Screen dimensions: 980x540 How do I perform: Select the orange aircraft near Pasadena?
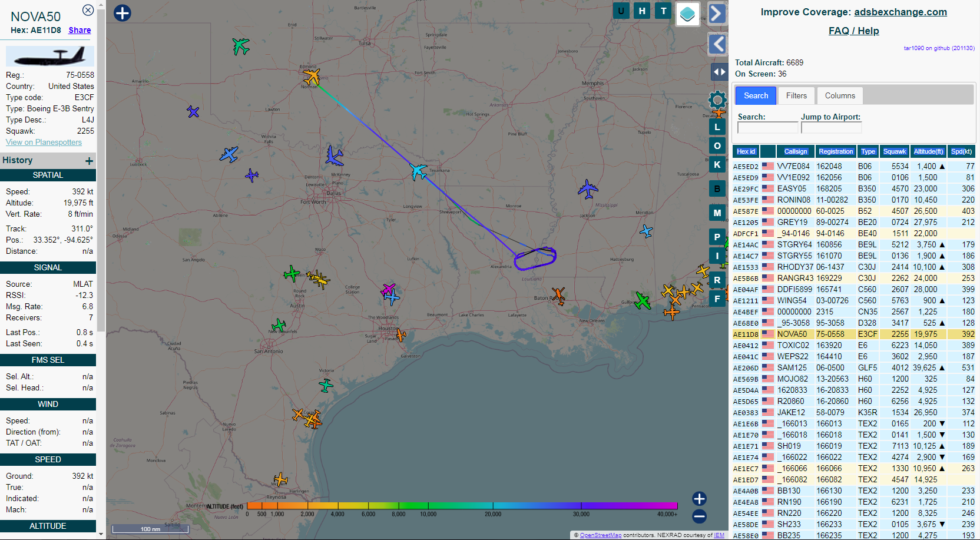pos(400,335)
